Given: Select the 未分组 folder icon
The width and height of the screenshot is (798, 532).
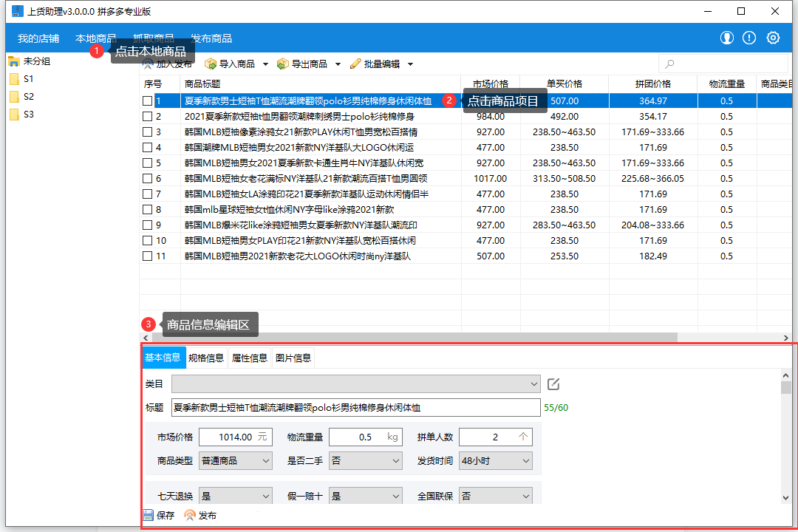Looking at the screenshot, I should point(14,61).
